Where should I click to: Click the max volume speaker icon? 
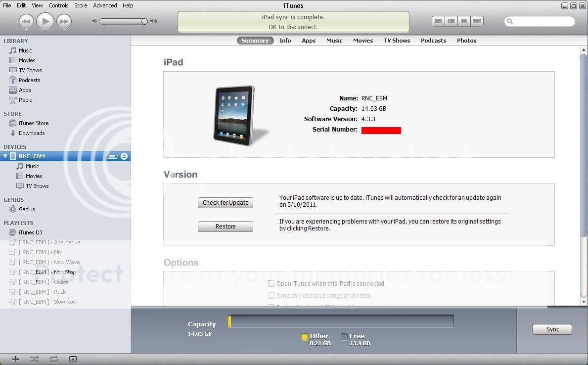153,21
